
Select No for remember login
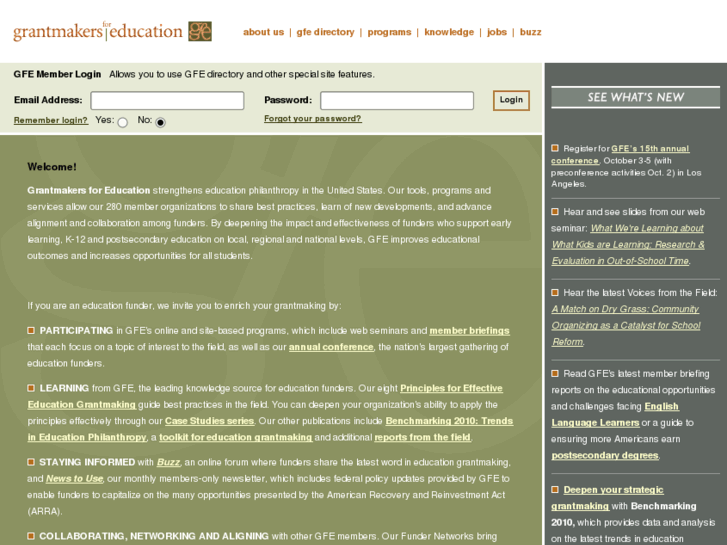pyautogui.click(x=160, y=122)
